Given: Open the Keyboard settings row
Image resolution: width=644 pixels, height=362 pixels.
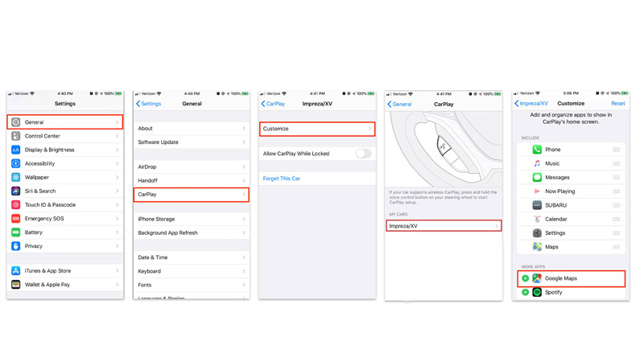Looking at the screenshot, I should tap(192, 271).
